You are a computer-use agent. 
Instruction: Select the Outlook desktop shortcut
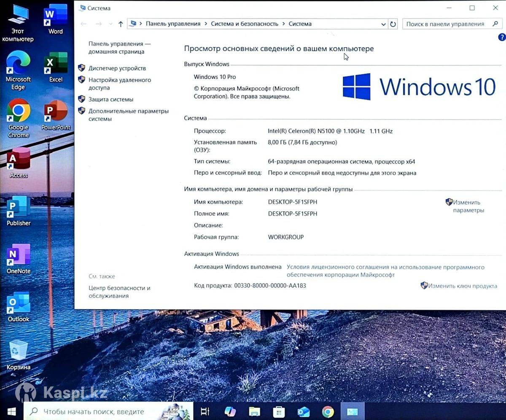point(19,307)
